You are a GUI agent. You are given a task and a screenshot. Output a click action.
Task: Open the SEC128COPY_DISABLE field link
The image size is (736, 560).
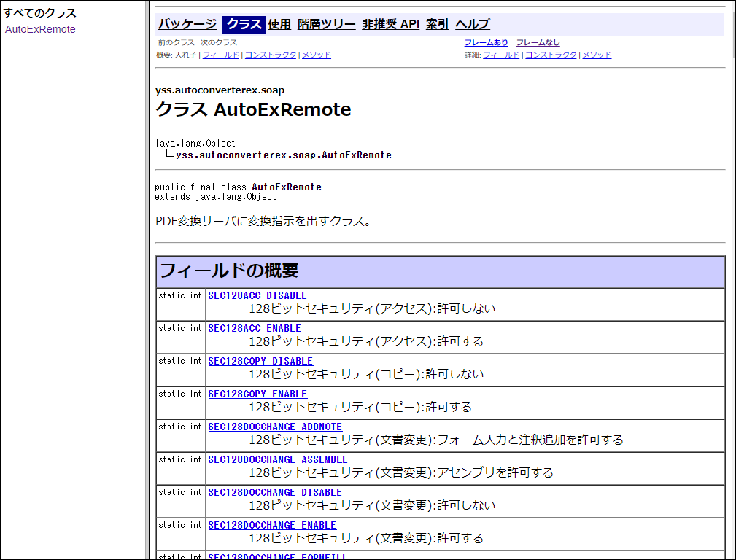(x=260, y=362)
